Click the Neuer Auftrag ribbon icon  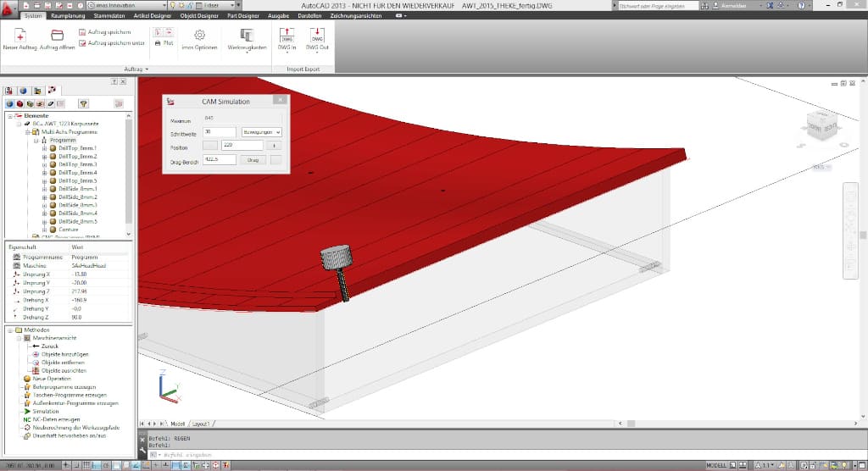(21, 35)
